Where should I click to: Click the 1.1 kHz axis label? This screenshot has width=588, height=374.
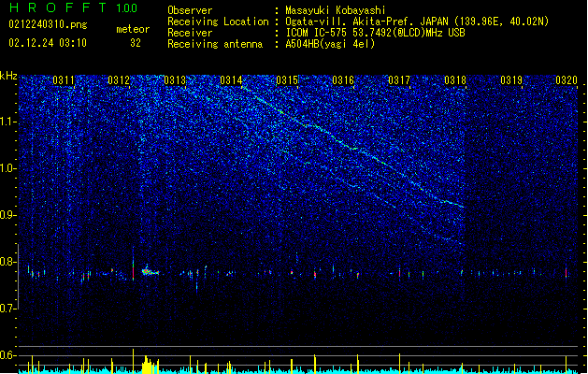tap(8, 122)
